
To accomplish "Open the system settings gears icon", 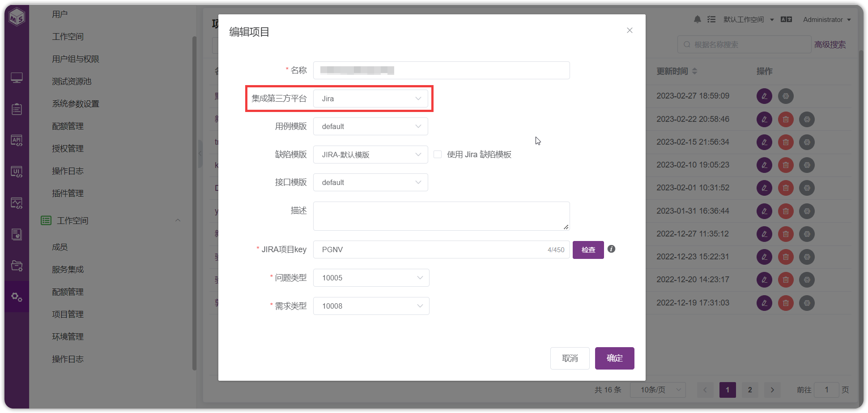I will (17, 297).
